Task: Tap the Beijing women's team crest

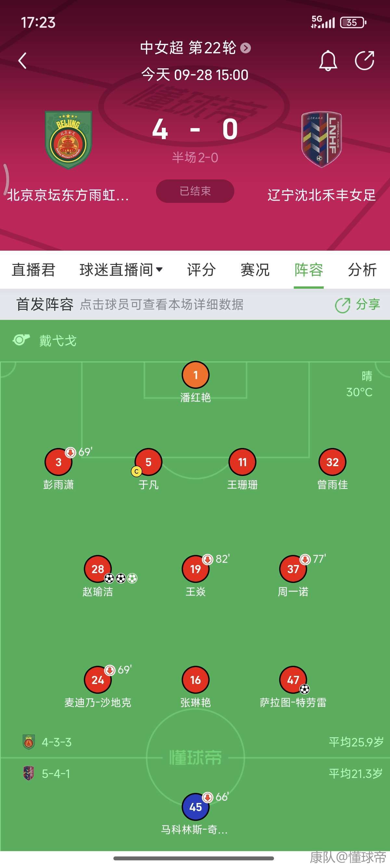Action: [68, 140]
